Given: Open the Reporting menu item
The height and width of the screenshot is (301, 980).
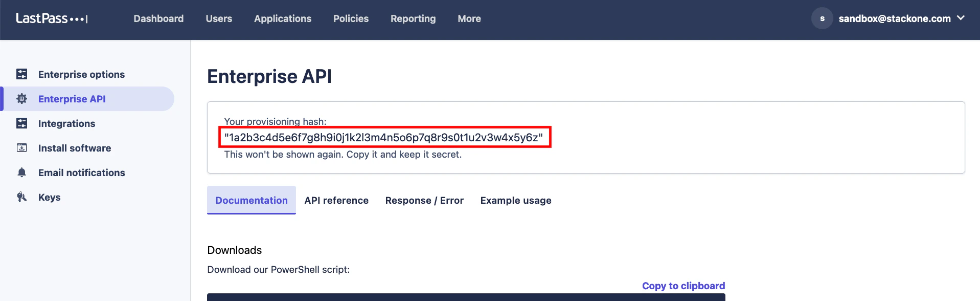Looking at the screenshot, I should point(413,18).
